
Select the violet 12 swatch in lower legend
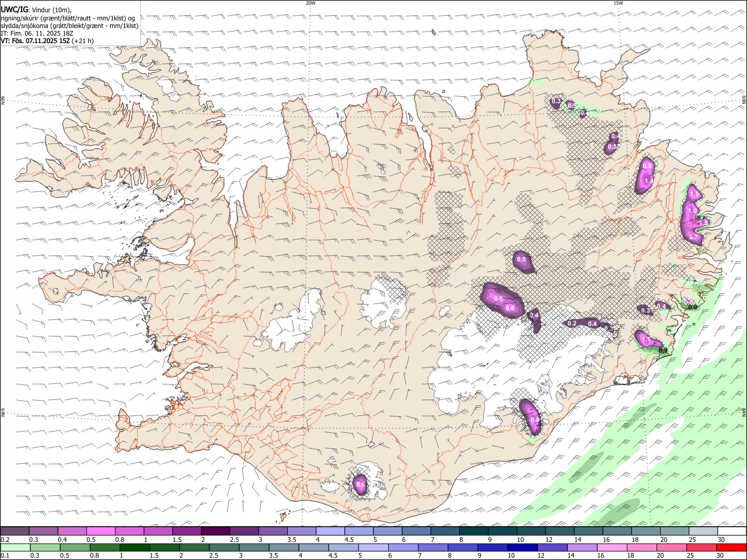(552, 548)
